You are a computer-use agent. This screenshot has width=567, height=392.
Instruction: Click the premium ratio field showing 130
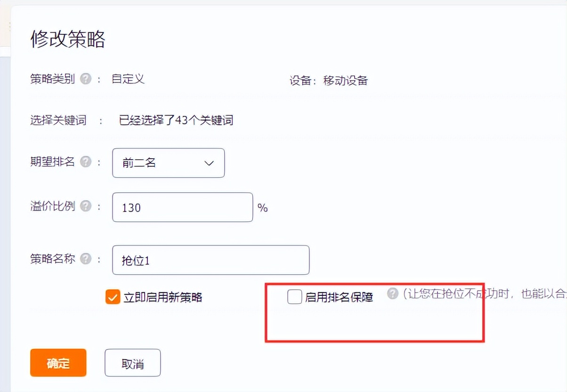click(x=182, y=207)
